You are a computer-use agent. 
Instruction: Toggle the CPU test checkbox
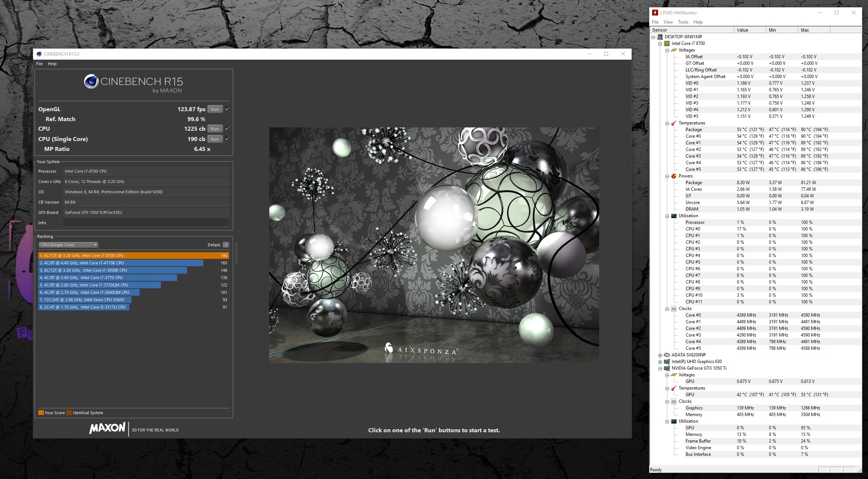[227, 128]
